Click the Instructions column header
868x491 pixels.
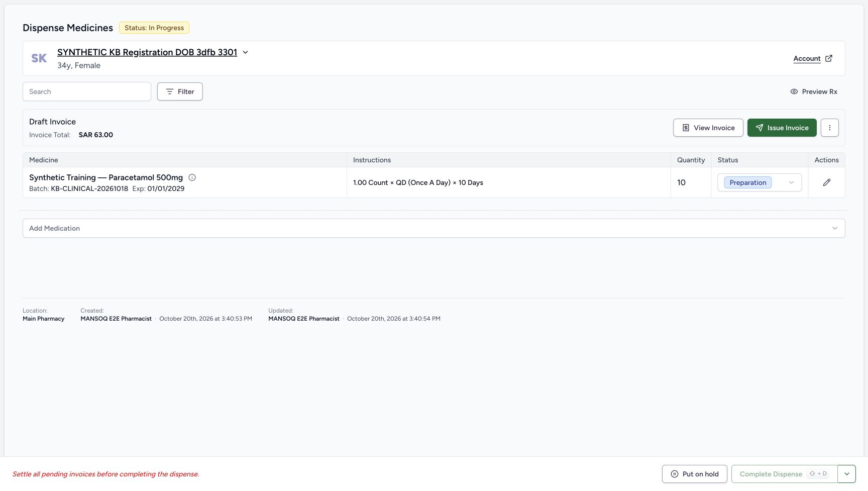(372, 160)
